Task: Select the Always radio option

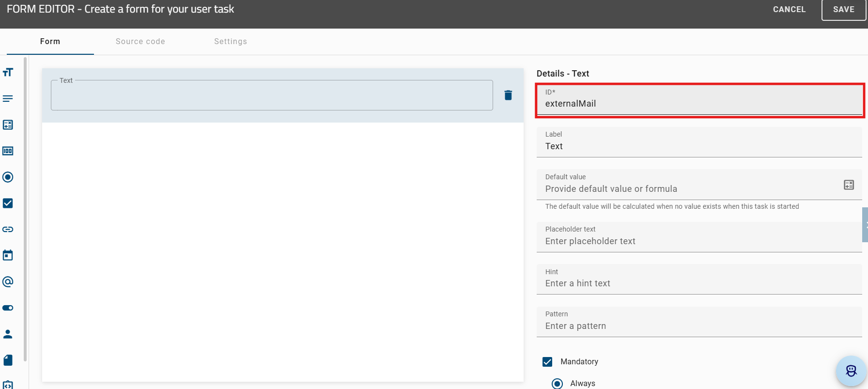Action: 558,383
